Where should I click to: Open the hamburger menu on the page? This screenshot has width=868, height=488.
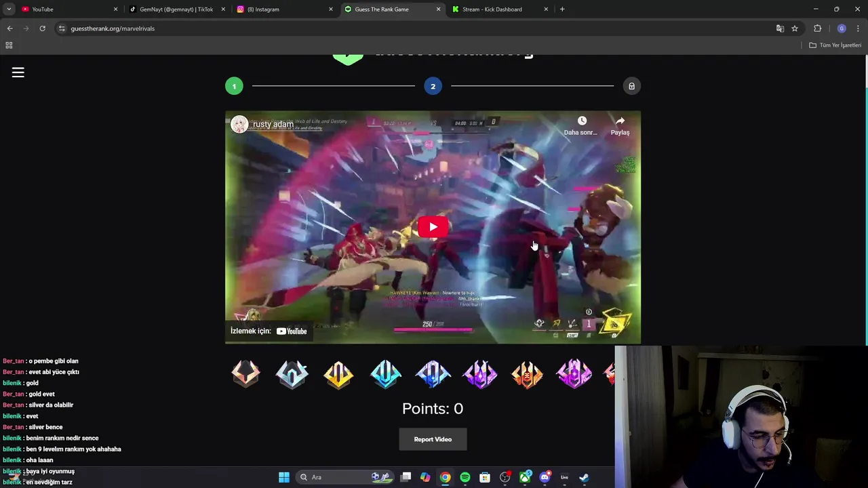click(x=18, y=73)
